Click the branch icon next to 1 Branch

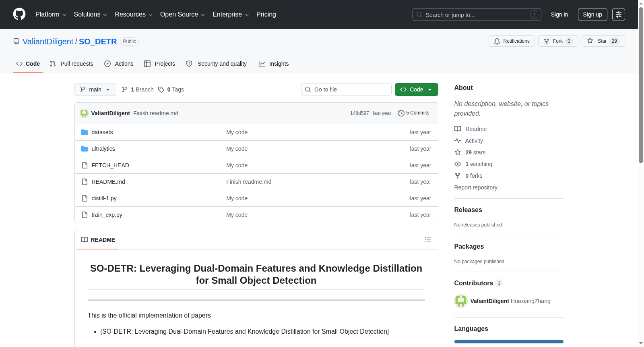click(125, 89)
